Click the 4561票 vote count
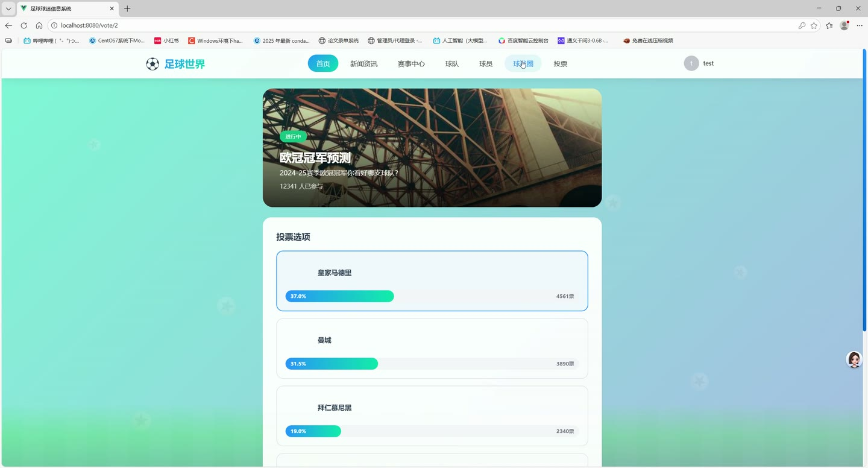The height and width of the screenshot is (468, 868). tap(565, 296)
